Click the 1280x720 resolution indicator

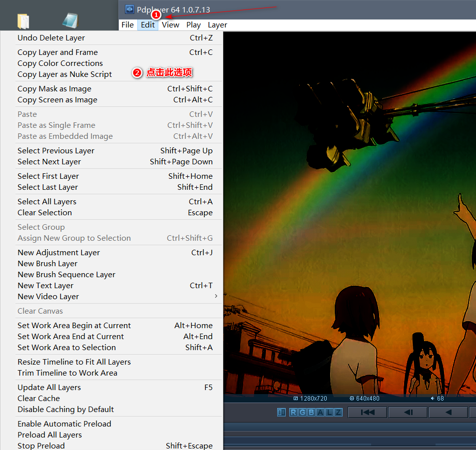[310, 398]
